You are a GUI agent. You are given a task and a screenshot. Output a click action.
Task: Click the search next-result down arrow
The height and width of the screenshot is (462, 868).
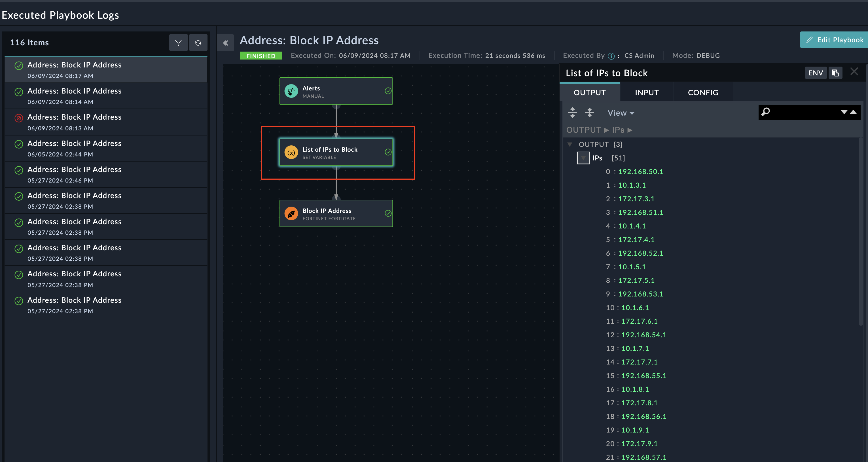(x=844, y=112)
